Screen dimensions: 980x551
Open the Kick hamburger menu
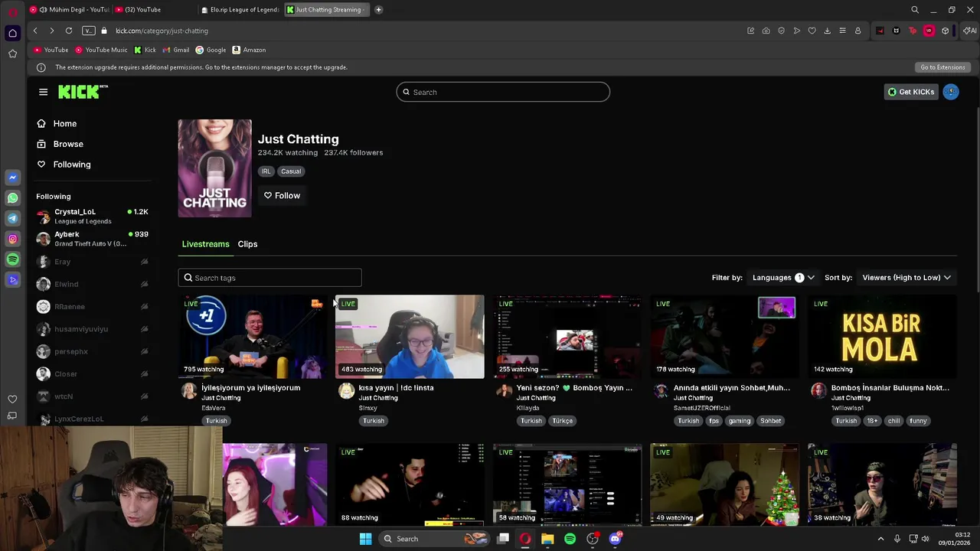(x=43, y=92)
